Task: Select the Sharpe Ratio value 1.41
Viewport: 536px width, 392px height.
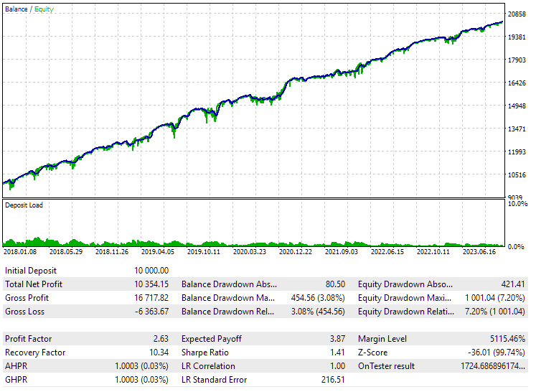Action: pyautogui.click(x=337, y=353)
